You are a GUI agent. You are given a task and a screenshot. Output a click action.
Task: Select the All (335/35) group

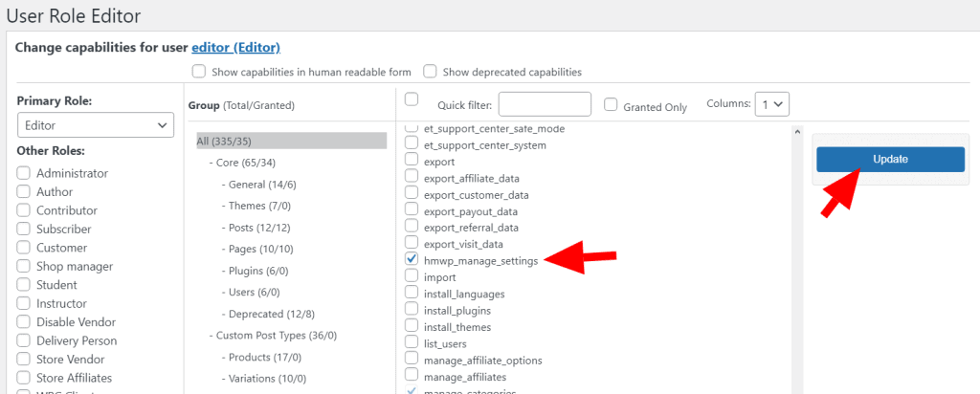(291, 142)
